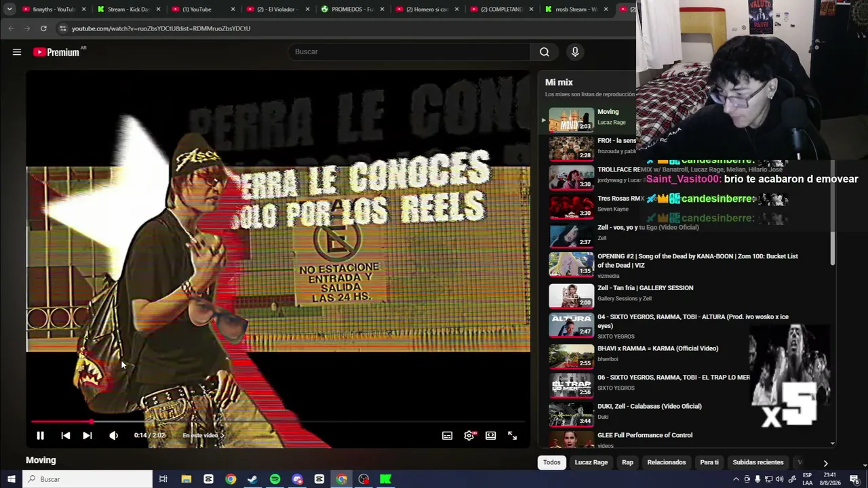Image resolution: width=868 pixels, height=488 pixels.
Task: Switch to the '(1) YouTube' tab
Action: click(x=202, y=9)
